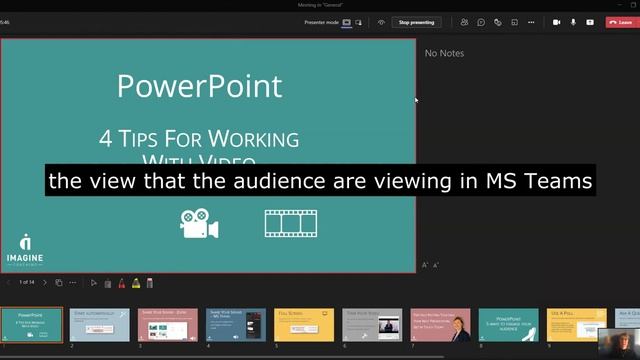The height and width of the screenshot is (360, 640).
Task: Open grid view of all slides
Action: [59, 282]
